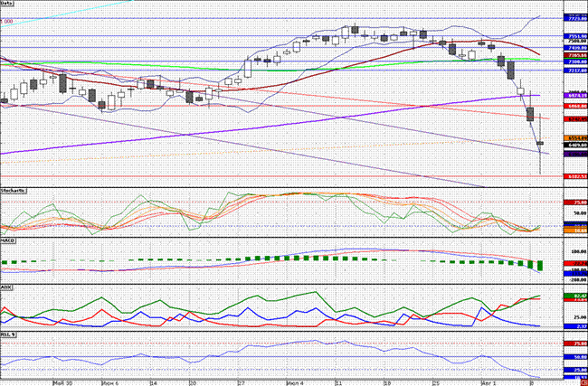Viewport: 588px width, 386px height.
Task: Select the MACD panel label
Action: (x=7, y=240)
